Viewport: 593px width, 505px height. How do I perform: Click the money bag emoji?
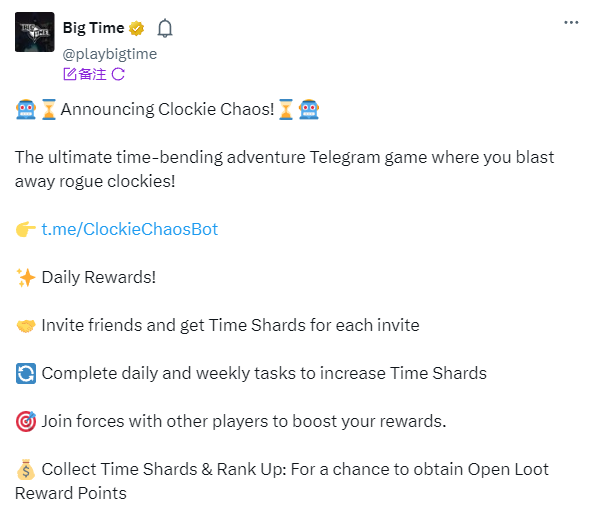pyautogui.click(x=26, y=469)
